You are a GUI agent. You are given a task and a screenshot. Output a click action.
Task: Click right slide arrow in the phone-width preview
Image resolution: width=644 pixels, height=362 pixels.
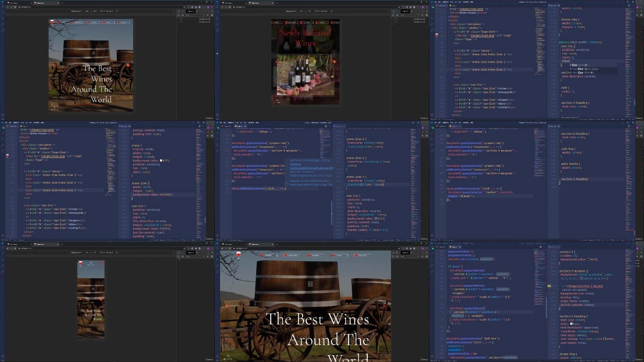coord(101,299)
